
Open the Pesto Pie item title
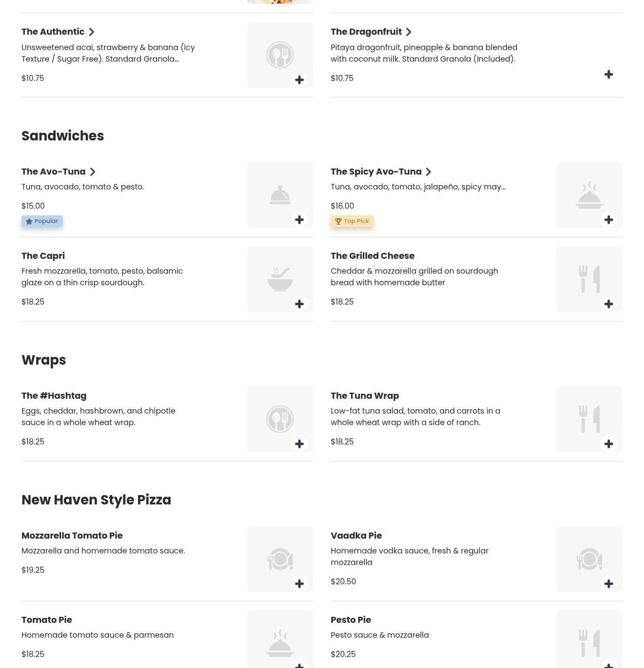[x=351, y=620]
